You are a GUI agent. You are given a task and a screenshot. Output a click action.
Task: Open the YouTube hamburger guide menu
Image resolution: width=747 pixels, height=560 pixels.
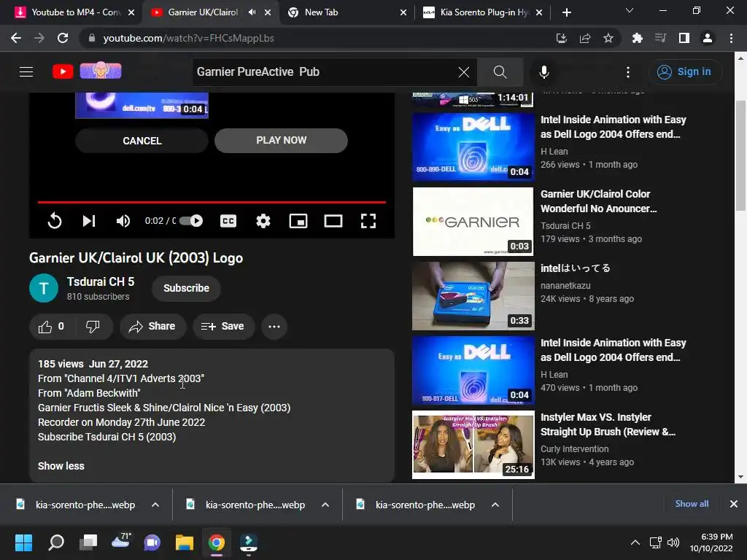(x=26, y=72)
